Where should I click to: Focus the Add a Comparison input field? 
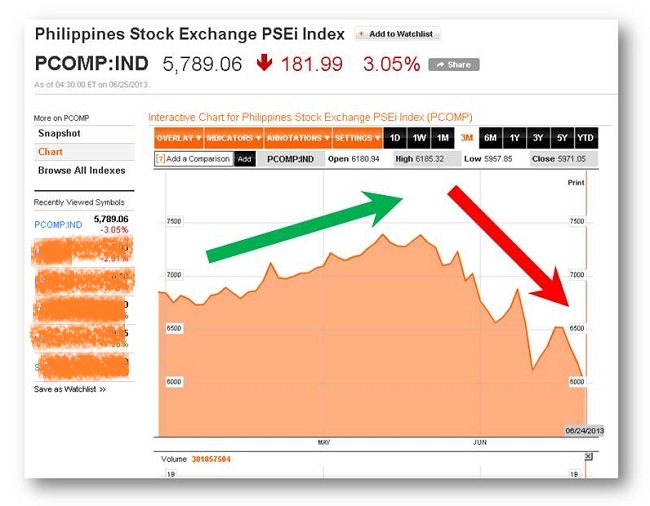click(x=199, y=159)
